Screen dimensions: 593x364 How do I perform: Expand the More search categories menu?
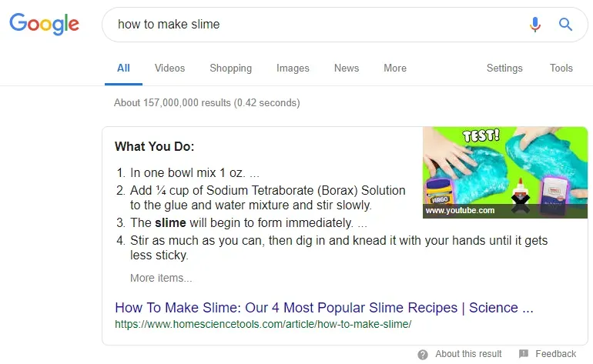(395, 68)
